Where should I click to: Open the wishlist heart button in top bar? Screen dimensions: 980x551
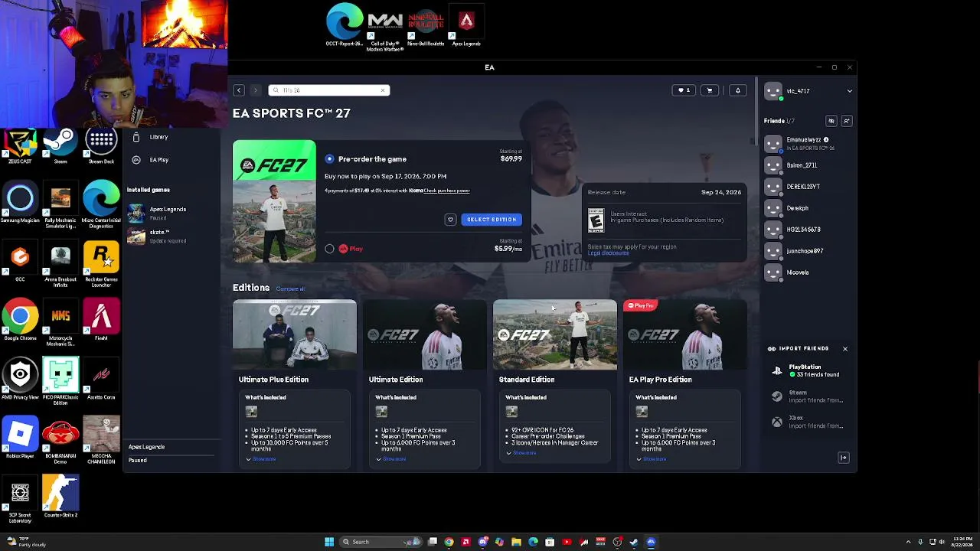684,90
